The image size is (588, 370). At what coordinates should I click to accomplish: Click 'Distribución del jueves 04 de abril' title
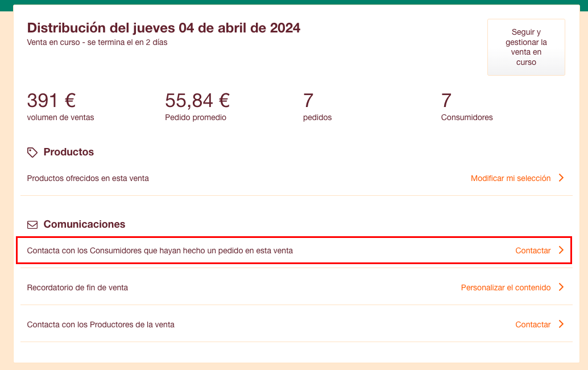pyautogui.click(x=164, y=28)
